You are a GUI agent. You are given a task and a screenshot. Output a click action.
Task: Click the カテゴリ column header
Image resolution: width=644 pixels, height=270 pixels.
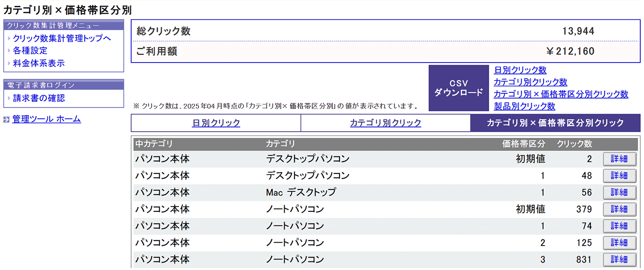coord(280,144)
